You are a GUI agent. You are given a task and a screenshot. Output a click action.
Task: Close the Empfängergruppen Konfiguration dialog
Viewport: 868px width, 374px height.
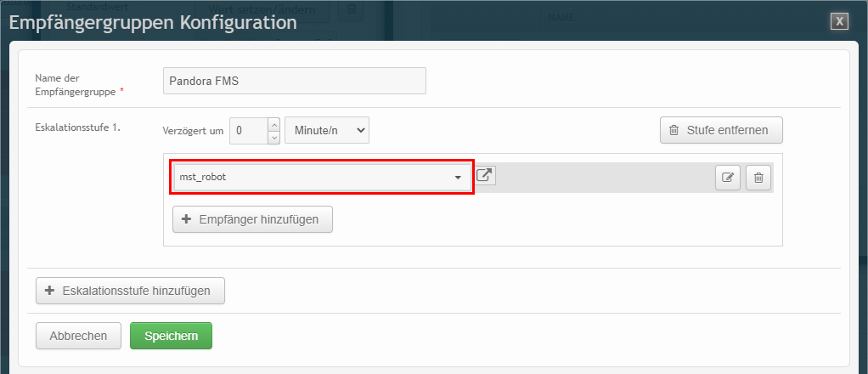839,21
